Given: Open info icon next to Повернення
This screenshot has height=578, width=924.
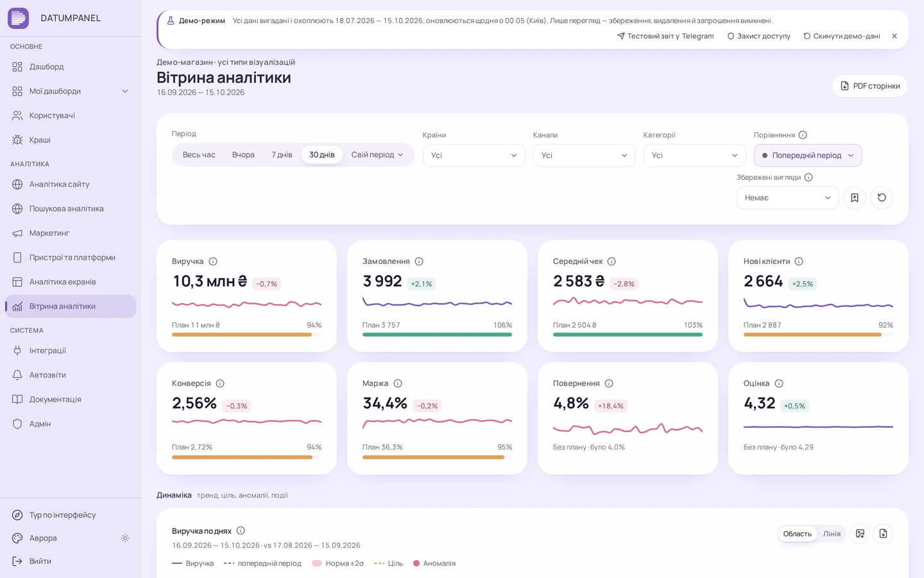Looking at the screenshot, I should point(609,383).
